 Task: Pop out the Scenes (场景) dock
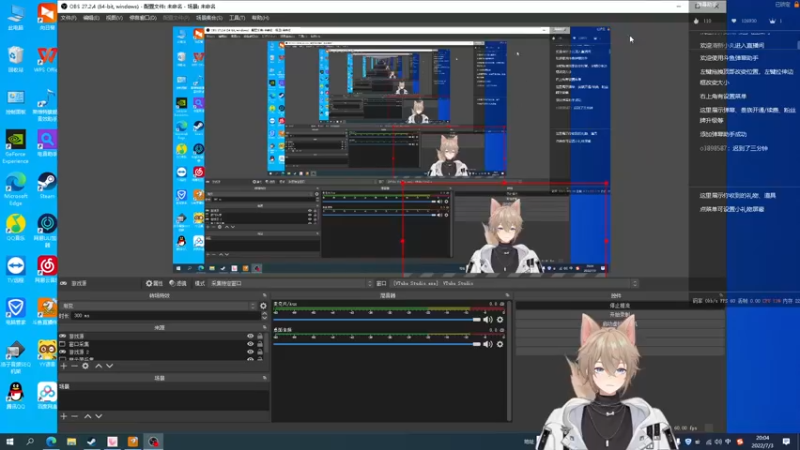point(264,378)
